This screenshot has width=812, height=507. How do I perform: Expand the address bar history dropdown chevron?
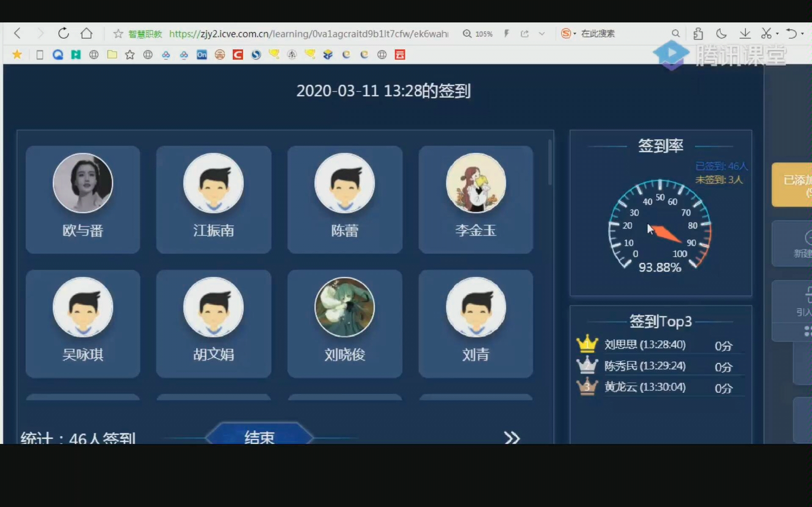(x=542, y=33)
